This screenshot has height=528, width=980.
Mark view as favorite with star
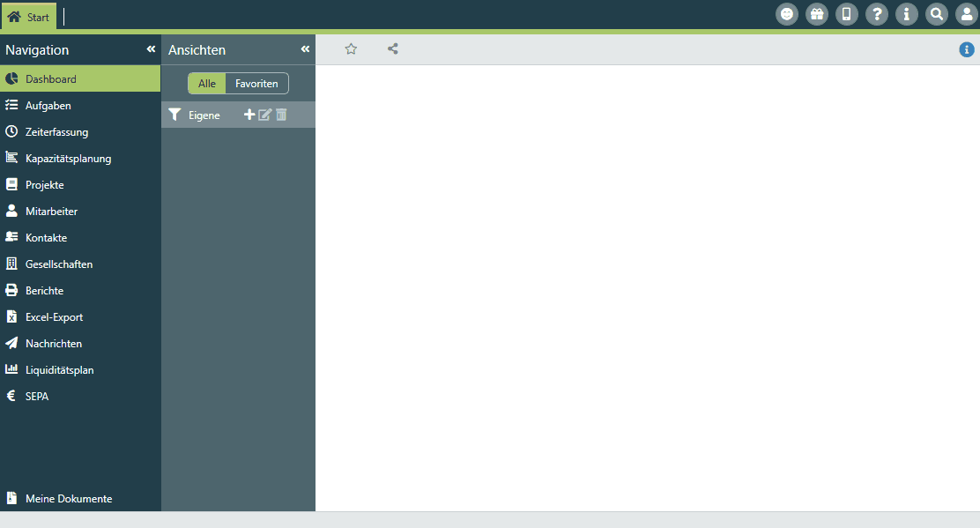point(351,49)
